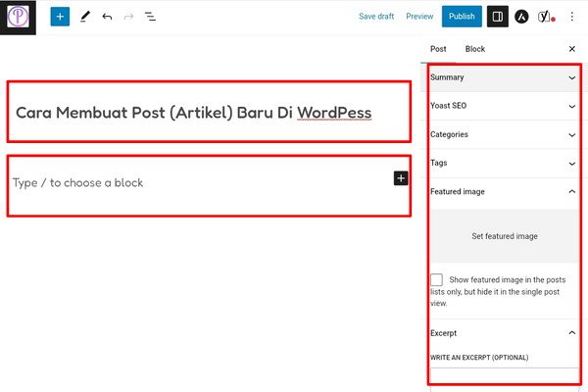Click the Publish button
The image size is (588, 392).
pos(462,17)
